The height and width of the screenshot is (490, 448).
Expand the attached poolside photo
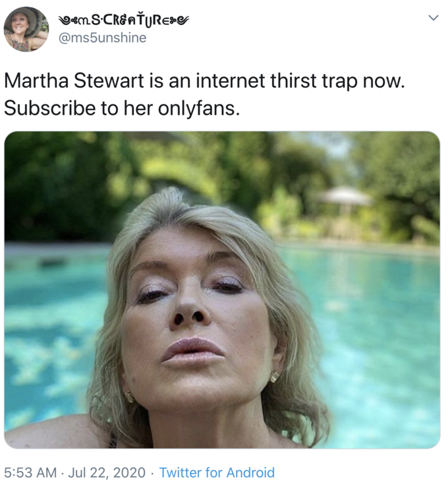222,290
